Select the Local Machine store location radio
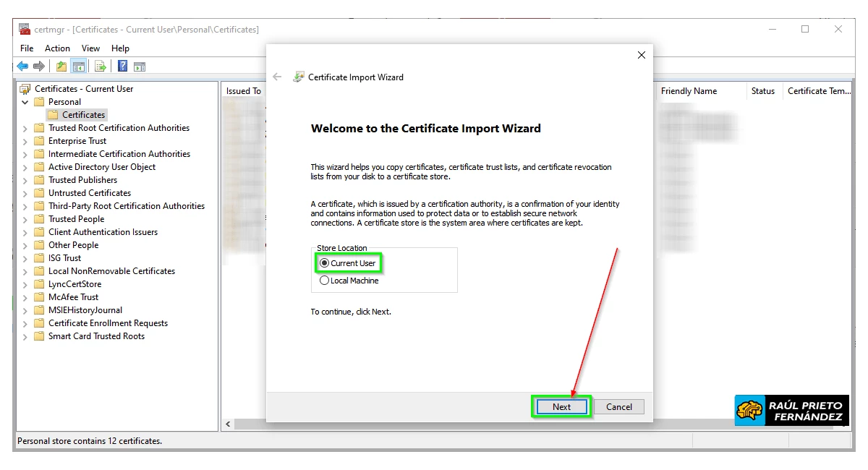 click(324, 280)
